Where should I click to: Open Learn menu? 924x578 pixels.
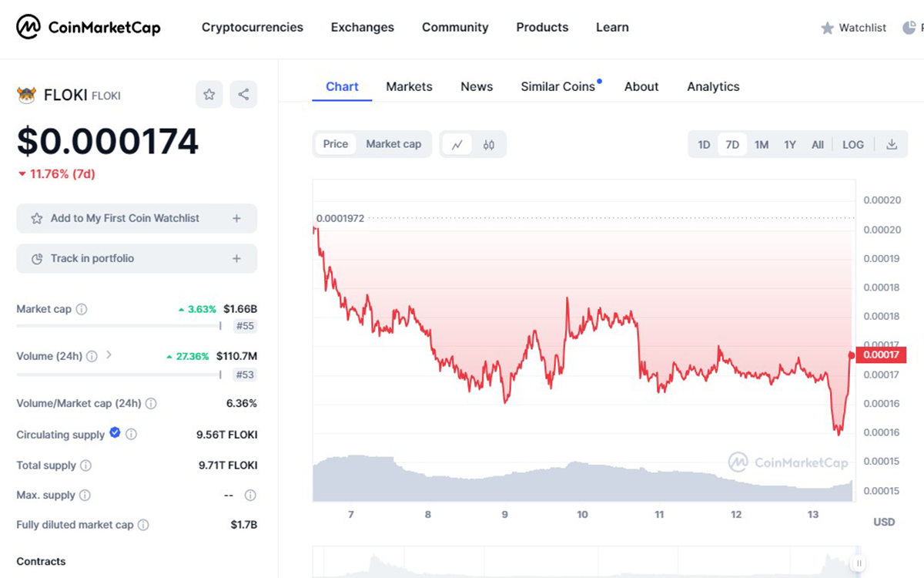click(612, 28)
